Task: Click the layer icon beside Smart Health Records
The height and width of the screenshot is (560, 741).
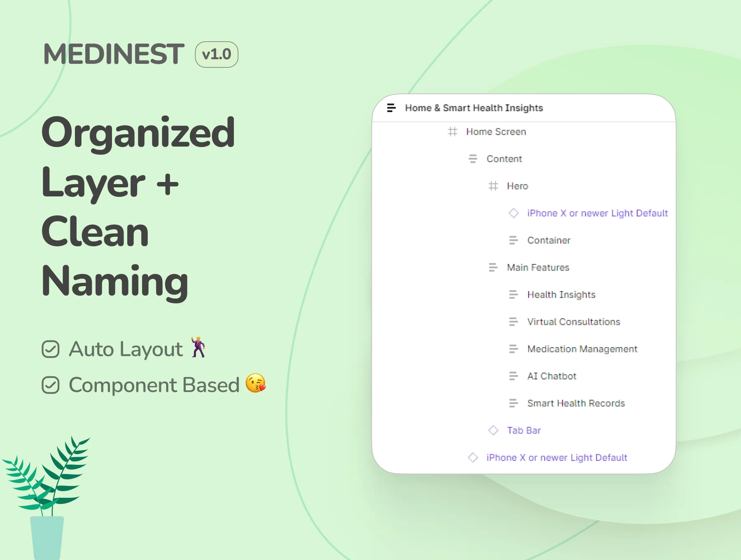Action: click(x=513, y=404)
